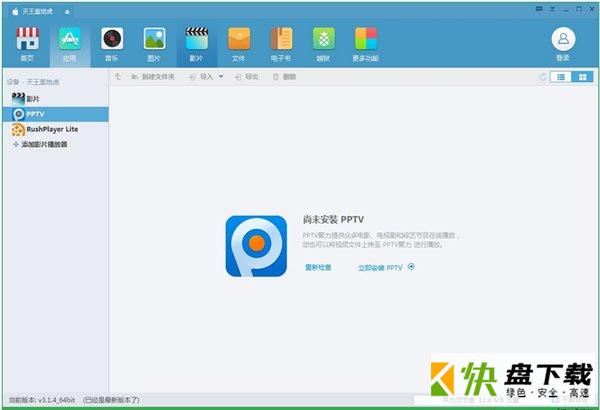Open the download arrow menu in title bar

pyautogui.click(x=553, y=9)
